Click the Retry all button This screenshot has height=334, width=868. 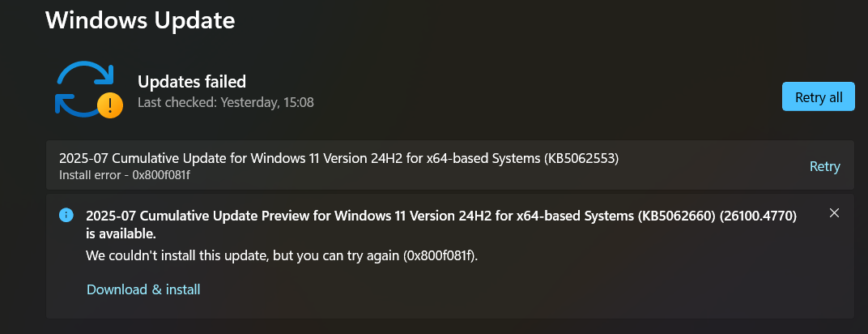[818, 97]
